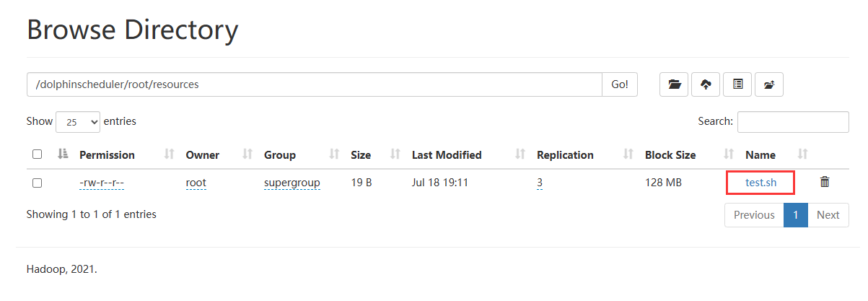Click the upload files cloud icon
Screen dimensions: 868x301
click(x=706, y=84)
